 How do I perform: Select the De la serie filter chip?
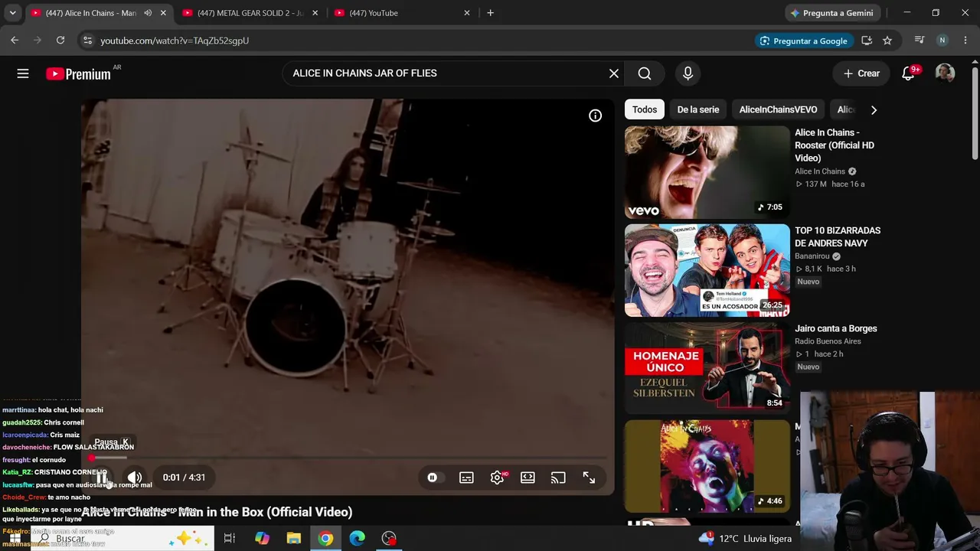pyautogui.click(x=698, y=109)
